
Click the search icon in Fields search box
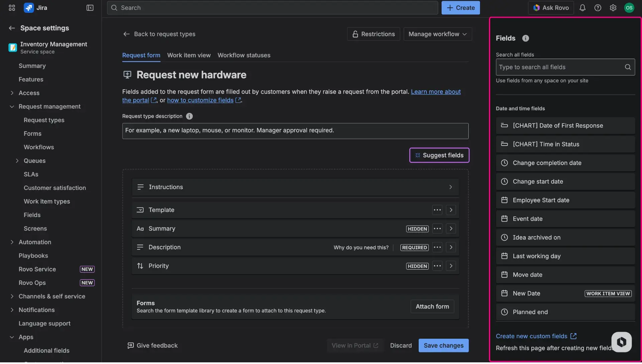coord(628,67)
